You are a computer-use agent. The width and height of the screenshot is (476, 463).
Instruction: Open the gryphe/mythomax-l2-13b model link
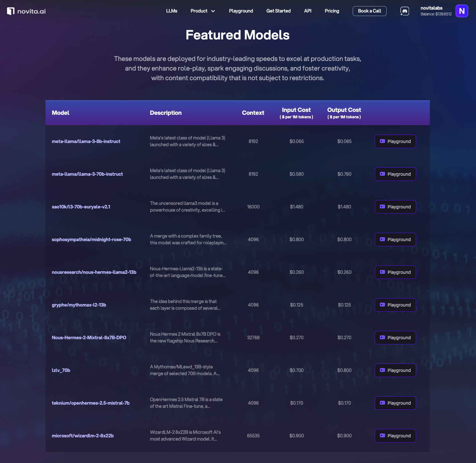pyautogui.click(x=79, y=305)
